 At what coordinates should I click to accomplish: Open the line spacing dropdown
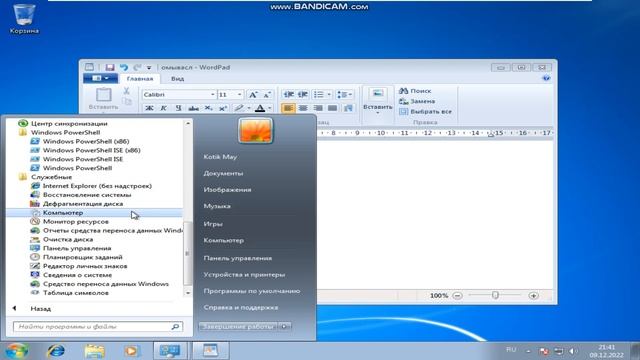(344, 95)
